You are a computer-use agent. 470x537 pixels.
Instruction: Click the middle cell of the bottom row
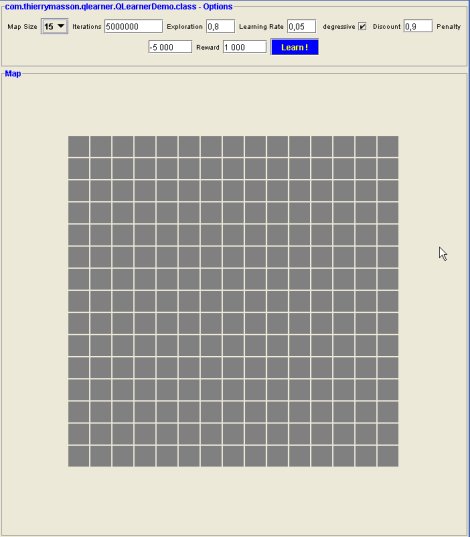click(233, 456)
